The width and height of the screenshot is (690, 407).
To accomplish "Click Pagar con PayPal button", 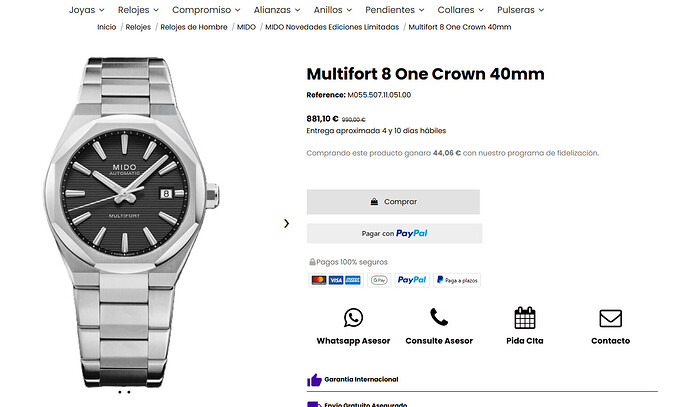I will tap(394, 233).
